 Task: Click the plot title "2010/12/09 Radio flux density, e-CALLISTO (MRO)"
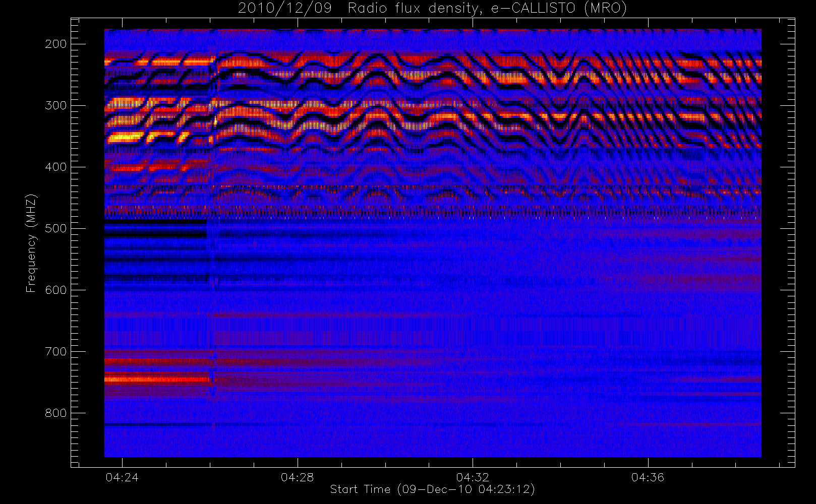[x=432, y=9]
